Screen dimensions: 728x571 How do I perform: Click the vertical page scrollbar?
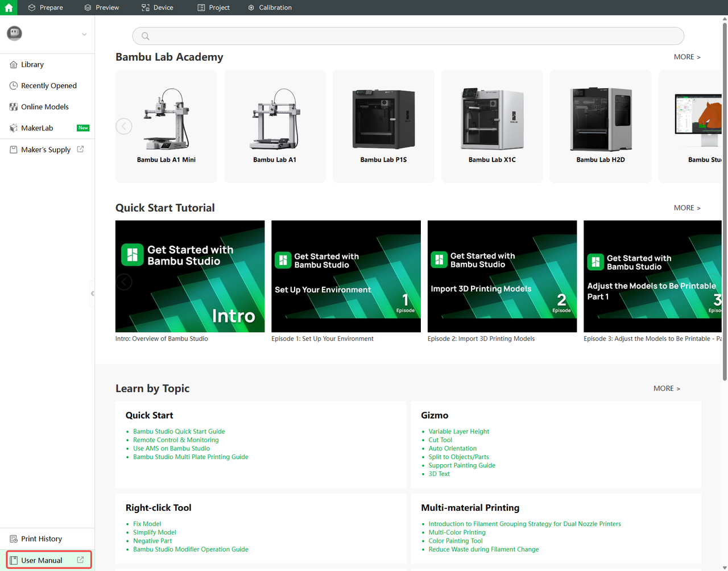click(725, 201)
